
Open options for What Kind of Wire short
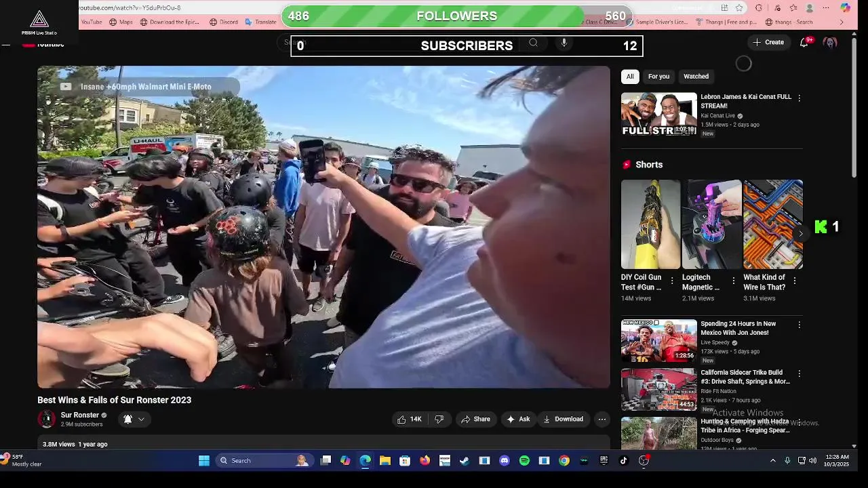click(794, 281)
